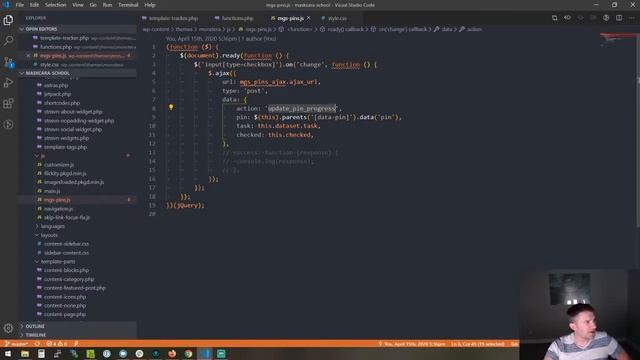640x360 pixels.
Task: Switch to the functions.php tab
Action: (237, 18)
